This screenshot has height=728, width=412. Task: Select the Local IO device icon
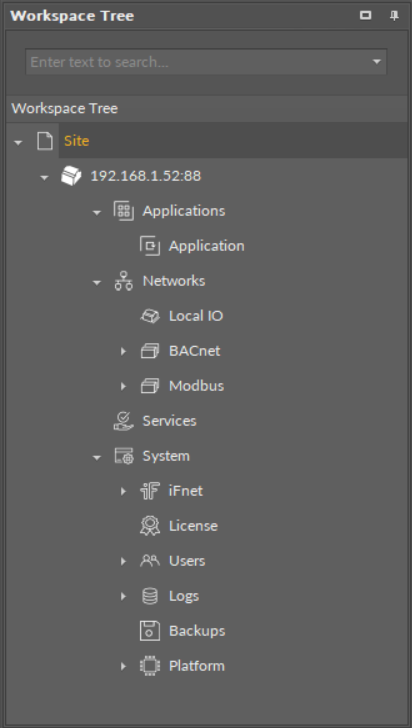150,316
